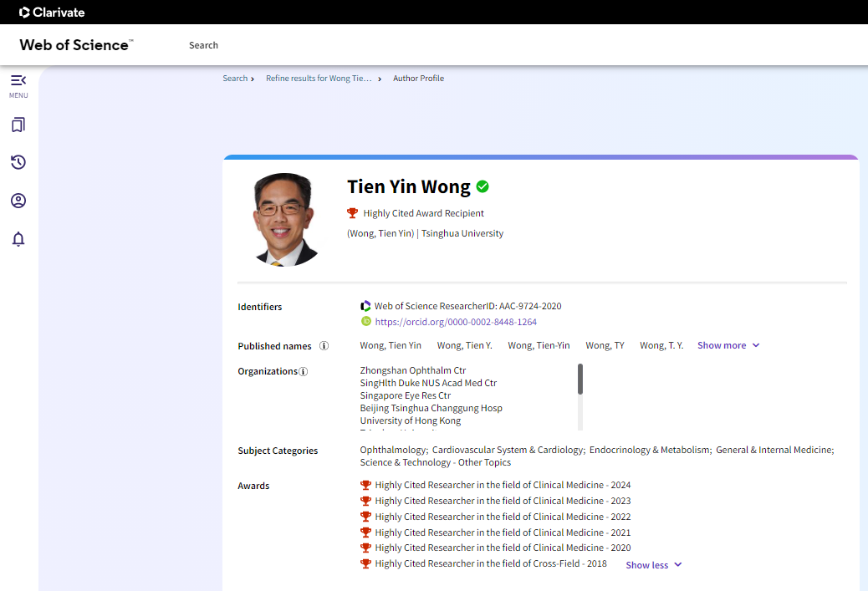Open the user profile icon in sidebar
Screen dimensions: 868x591
(x=18, y=201)
